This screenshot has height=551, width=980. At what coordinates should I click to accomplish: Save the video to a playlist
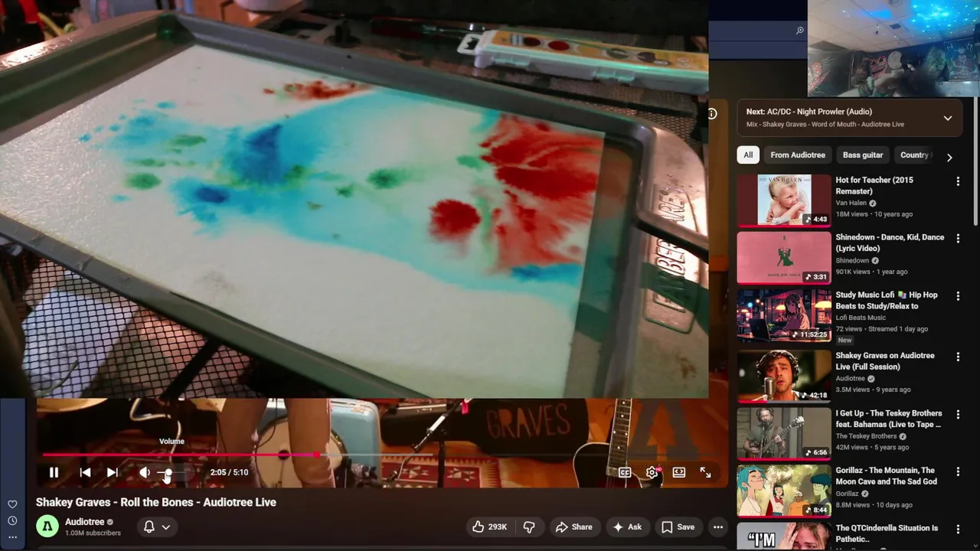coord(678,527)
